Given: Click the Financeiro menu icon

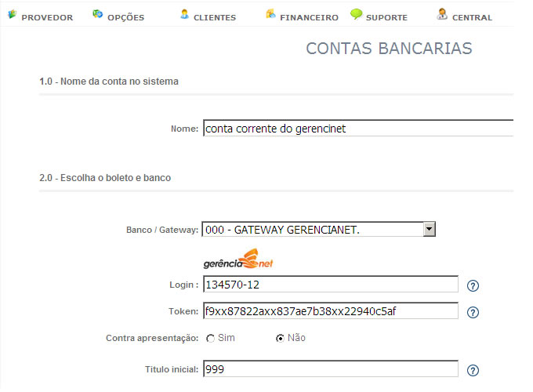Looking at the screenshot, I should coord(270,14).
